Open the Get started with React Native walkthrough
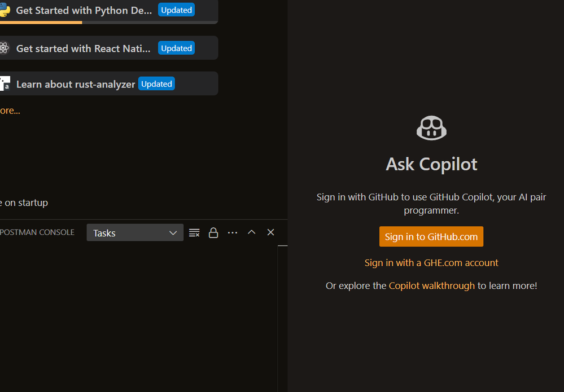 pyautogui.click(x=84, y=49)
